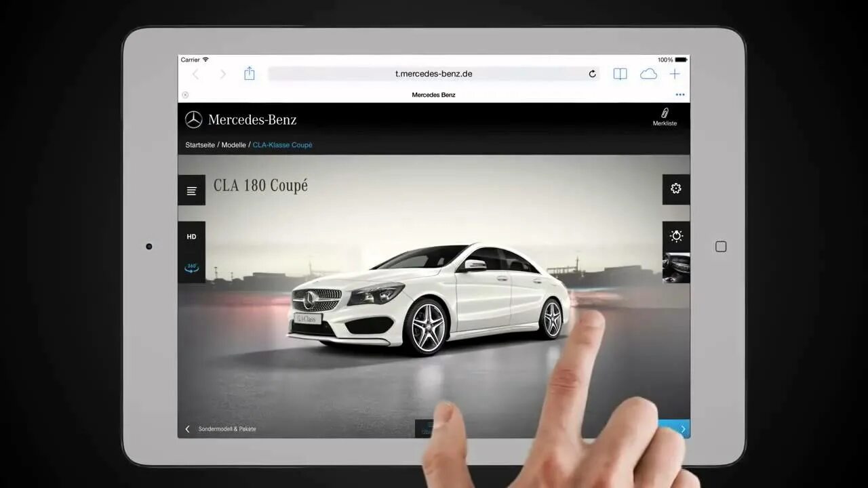868x488 pixels.
Task: Reload the page with refresh icon
Action: [x=592, y=74]
